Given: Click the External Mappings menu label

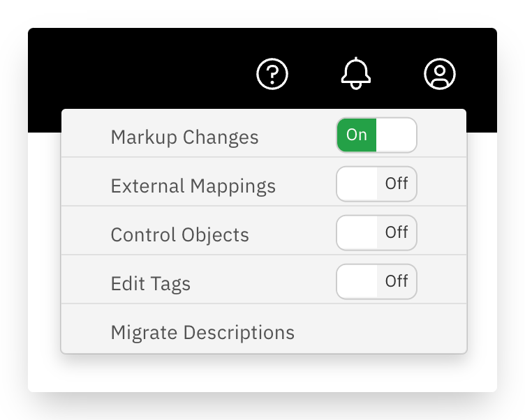Looking at the screenshot, I should coord(193,186).
